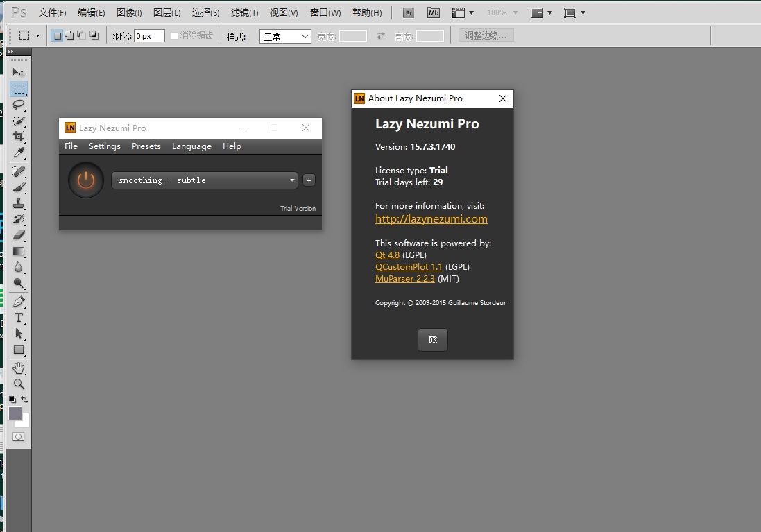Select the Spot Healing Brush tool
Screen dimensions: 761x532
pos(19,171)
